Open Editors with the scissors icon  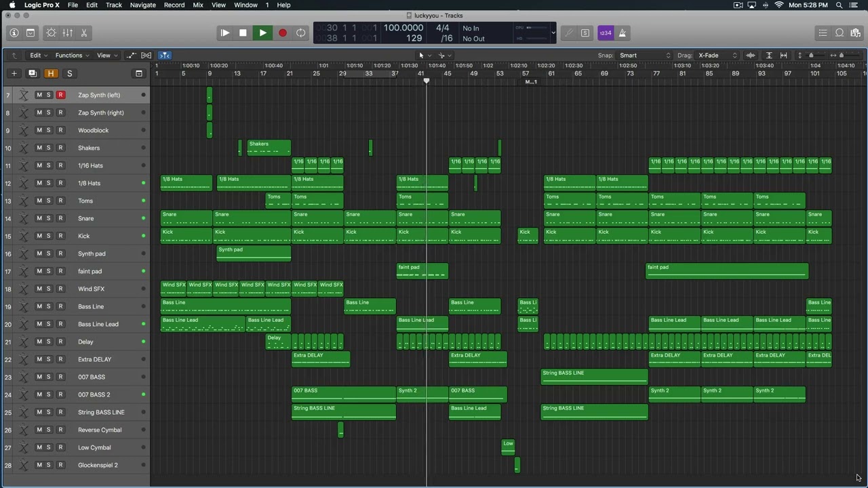point(84,33)
